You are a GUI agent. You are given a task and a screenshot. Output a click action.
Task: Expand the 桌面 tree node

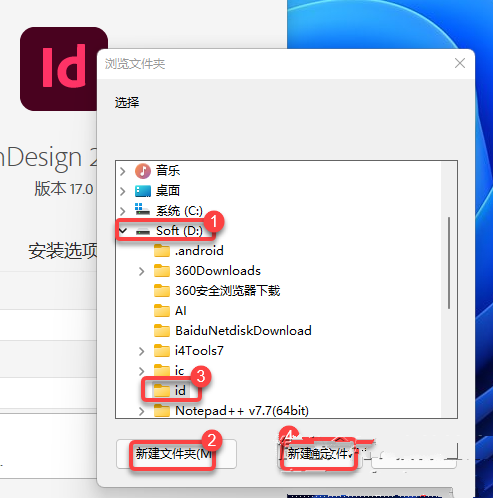pyautogui.click(x=123, y=191)
